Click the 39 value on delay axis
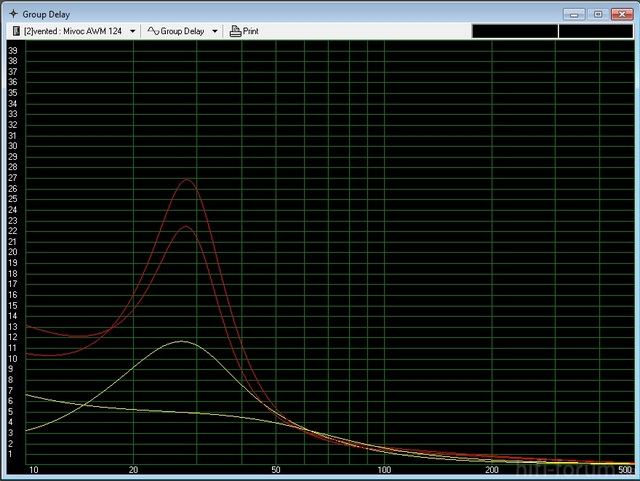The image size is (640, 481). pos(13,50)
